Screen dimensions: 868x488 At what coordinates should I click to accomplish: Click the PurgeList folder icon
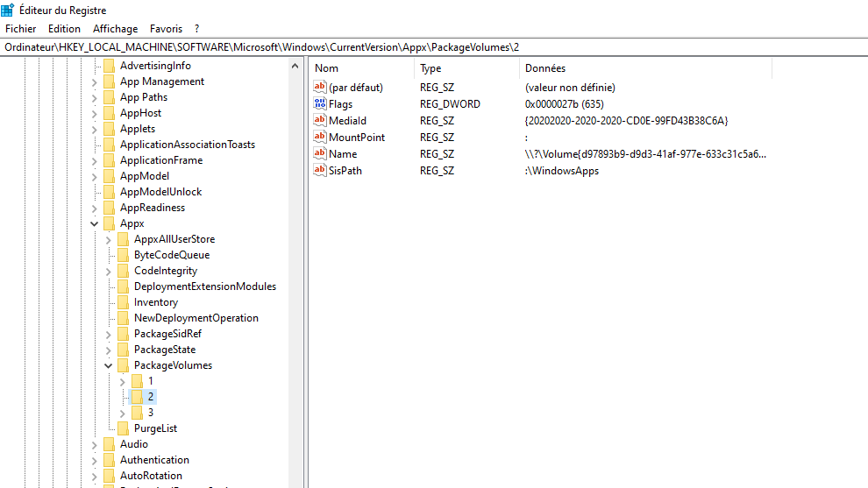pyautogui.click(x=123, y=428)
